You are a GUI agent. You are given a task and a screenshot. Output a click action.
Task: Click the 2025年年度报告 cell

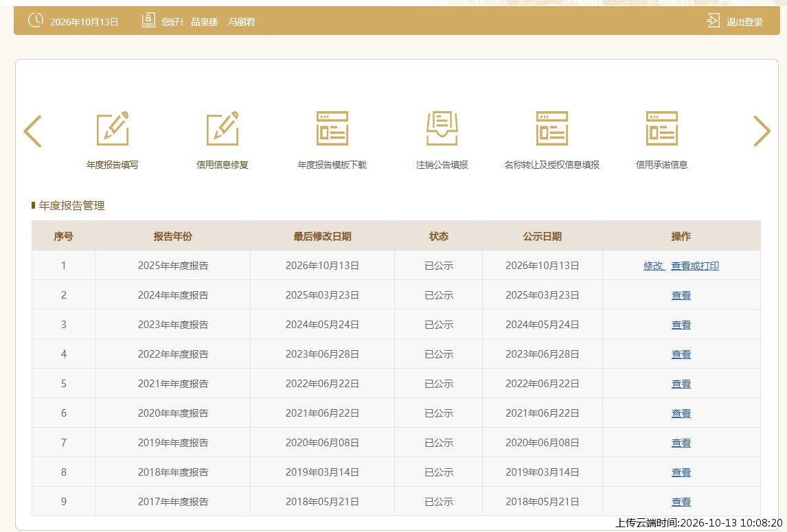[173, 266]
